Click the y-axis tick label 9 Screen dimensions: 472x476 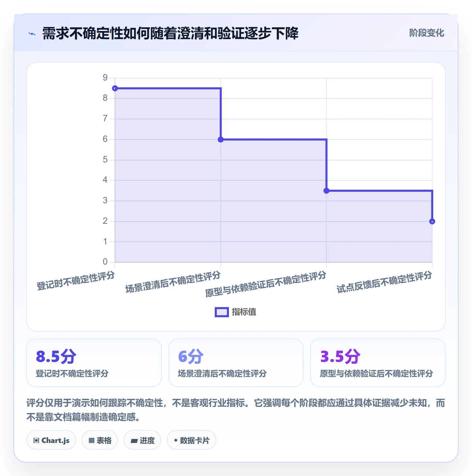point(105,78)
